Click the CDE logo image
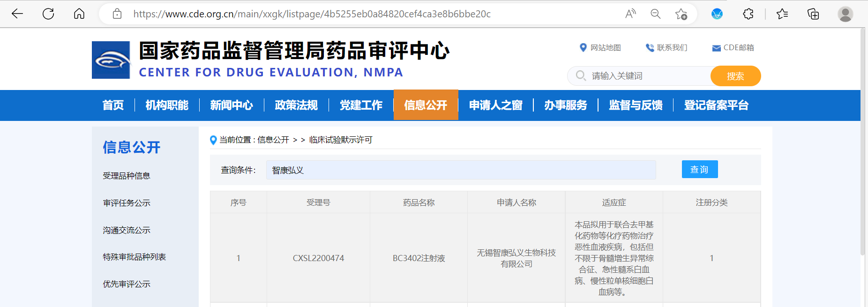The height and width of the screenshot is (307, 868). point(111,60)
